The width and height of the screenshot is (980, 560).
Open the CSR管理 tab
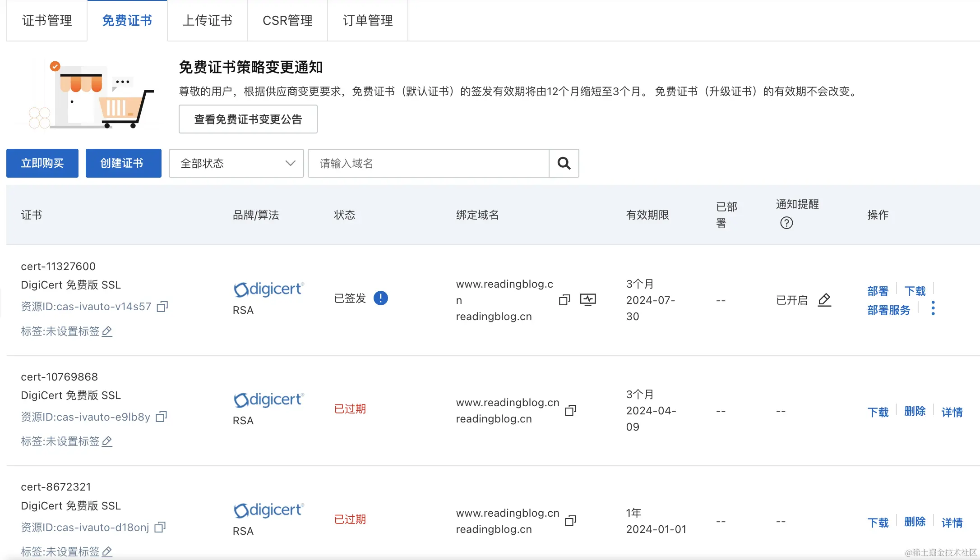(287, 20)
